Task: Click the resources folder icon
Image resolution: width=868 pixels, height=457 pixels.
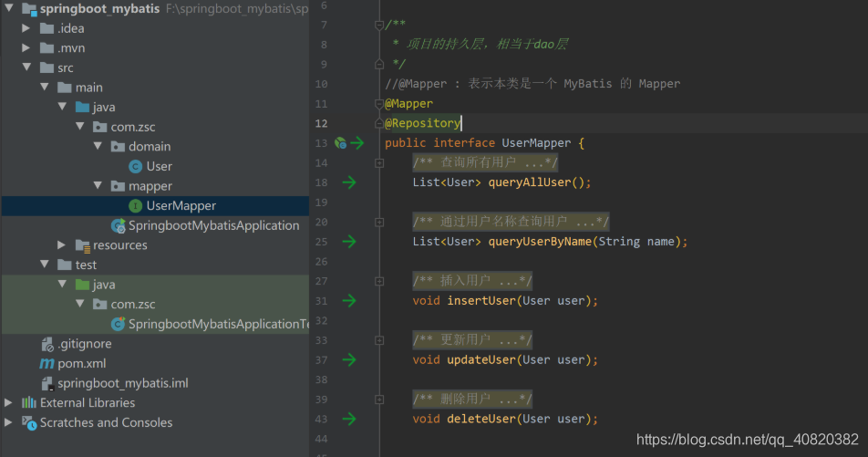Action: (82, 245)
